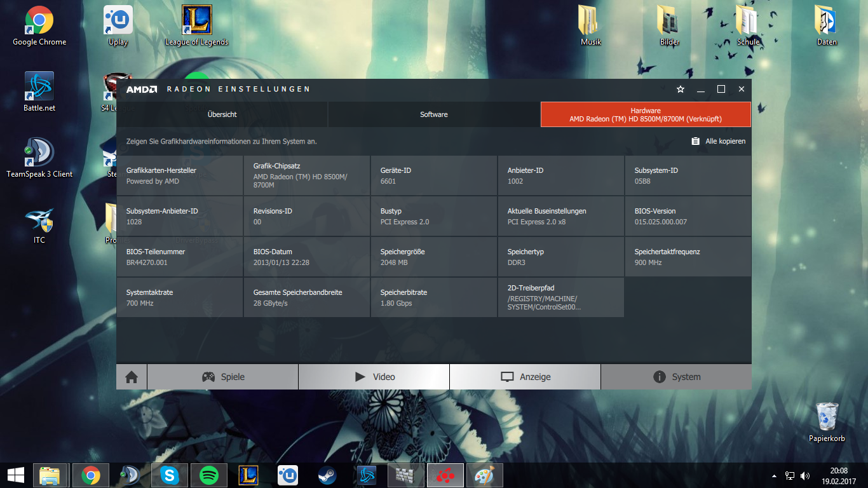Image resolution: width=868 pixels, height=488 pixels.
Task: Open File Explorer from the taskbar
Action: tap(50, 475)
